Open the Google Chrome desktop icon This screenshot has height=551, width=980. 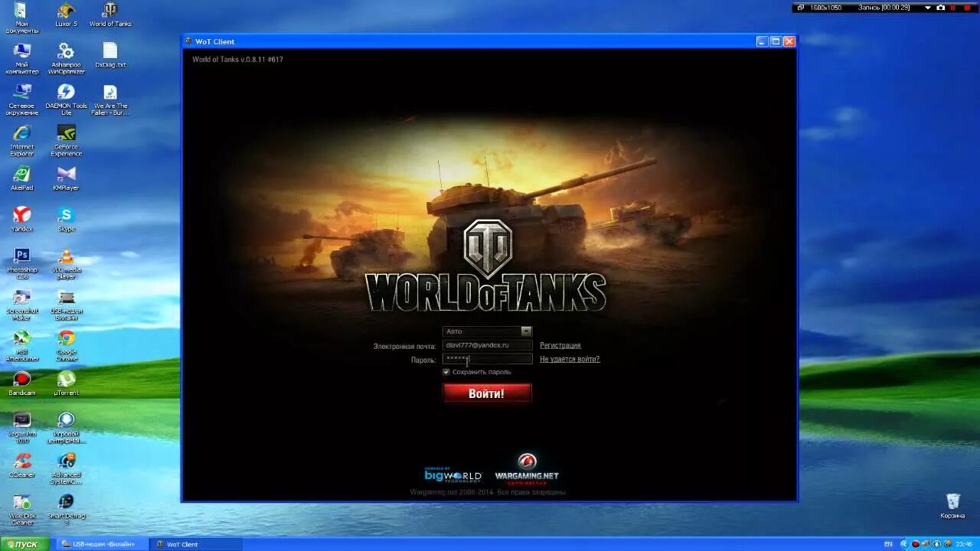pos(66,346)
